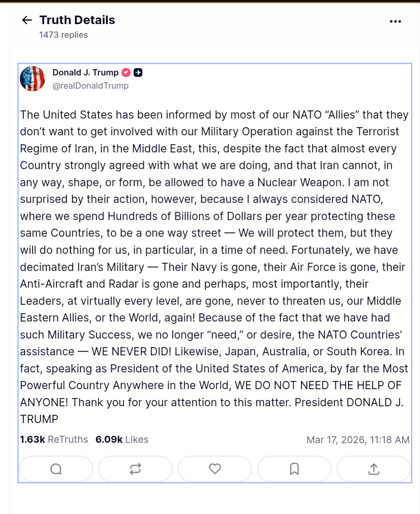Open the @realDonaldTrump handle link
This screenshot has height=514, width=420.
pyautogui.click(x=90, y=86)
